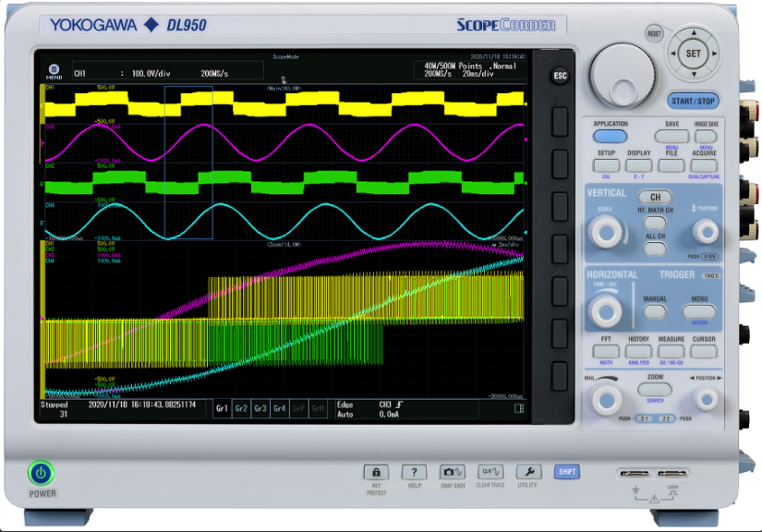Click the vertical SCALE knob
Viewport: 762px width, 532px height.
pos(605,233)
